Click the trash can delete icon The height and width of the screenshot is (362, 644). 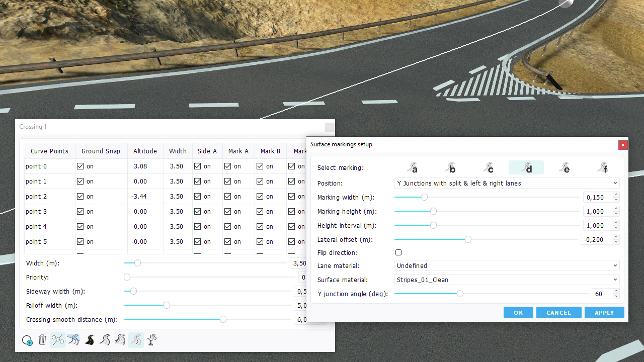point(42,340)
